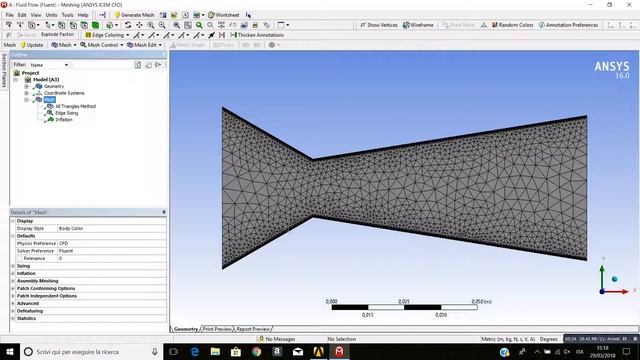Open the Edit menu
640x360 pixels.
coord(22,15)
